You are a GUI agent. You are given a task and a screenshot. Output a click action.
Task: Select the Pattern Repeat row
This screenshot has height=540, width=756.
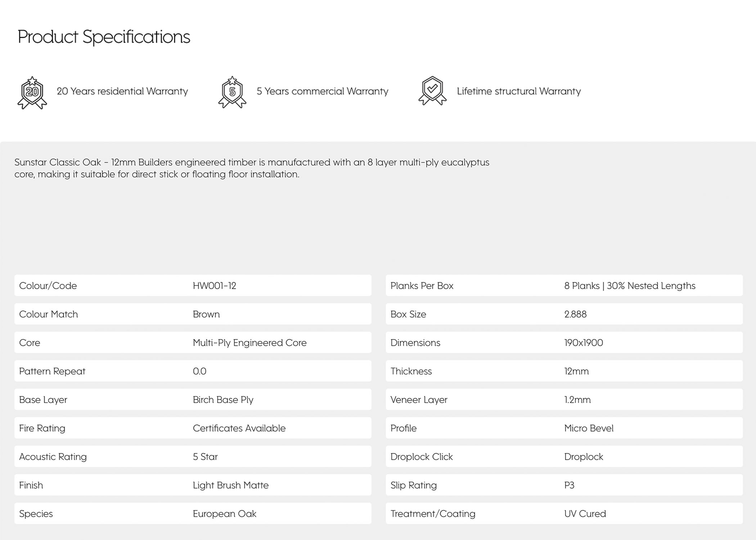point(193,371)
